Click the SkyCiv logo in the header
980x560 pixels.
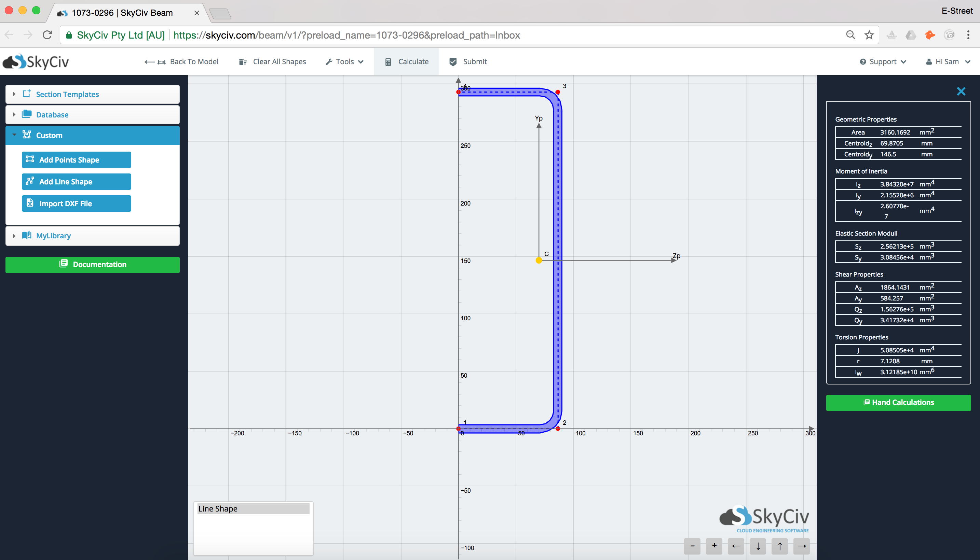coord(36,61)
